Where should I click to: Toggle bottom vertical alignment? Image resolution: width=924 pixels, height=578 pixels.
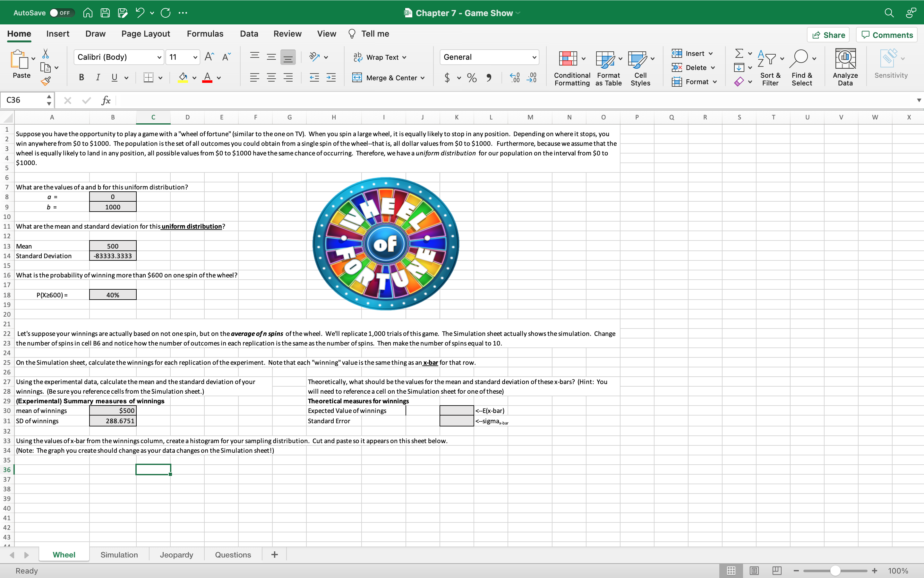point(288,57)
